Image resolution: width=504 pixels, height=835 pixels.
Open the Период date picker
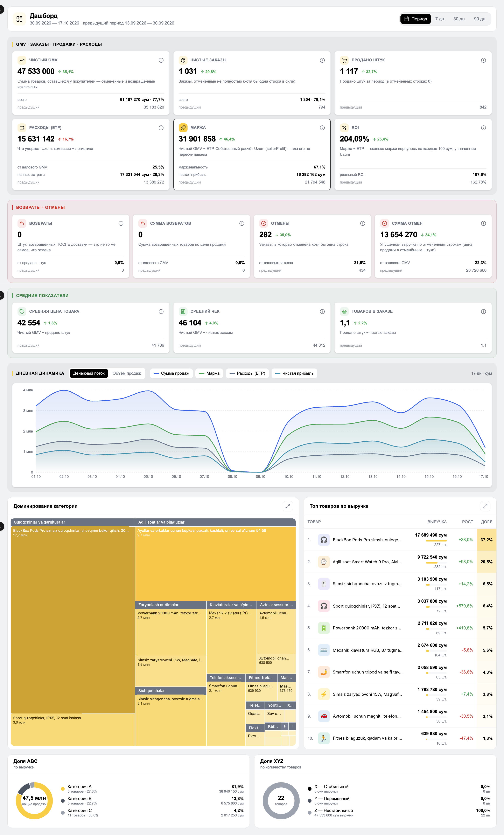416,19
